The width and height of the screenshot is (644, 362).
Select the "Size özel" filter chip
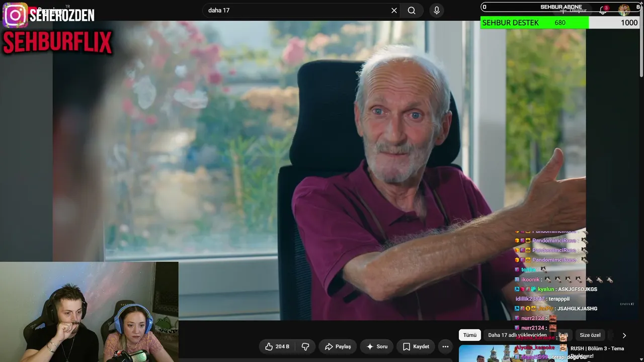590,335
